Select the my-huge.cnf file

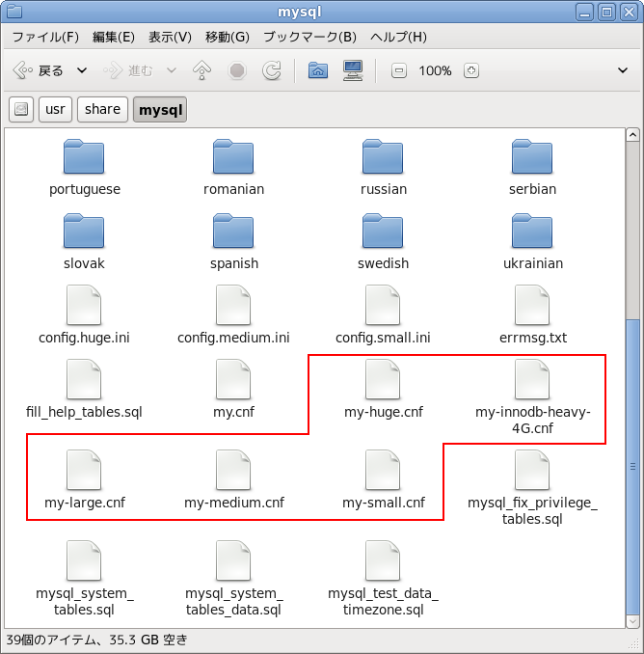(383, 390)
